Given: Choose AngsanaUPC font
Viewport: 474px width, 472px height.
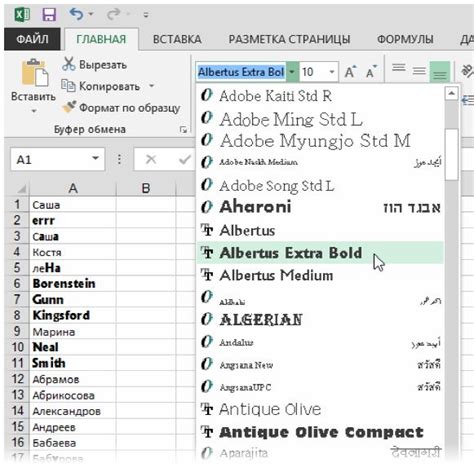Looking at the screenshot, I should 320,387.
